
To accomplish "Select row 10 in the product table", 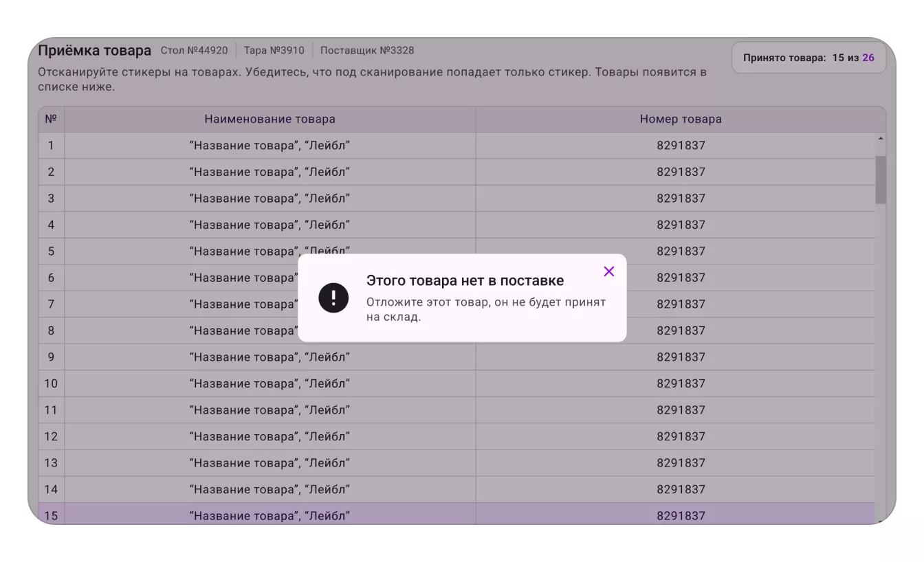I will 456,383.
